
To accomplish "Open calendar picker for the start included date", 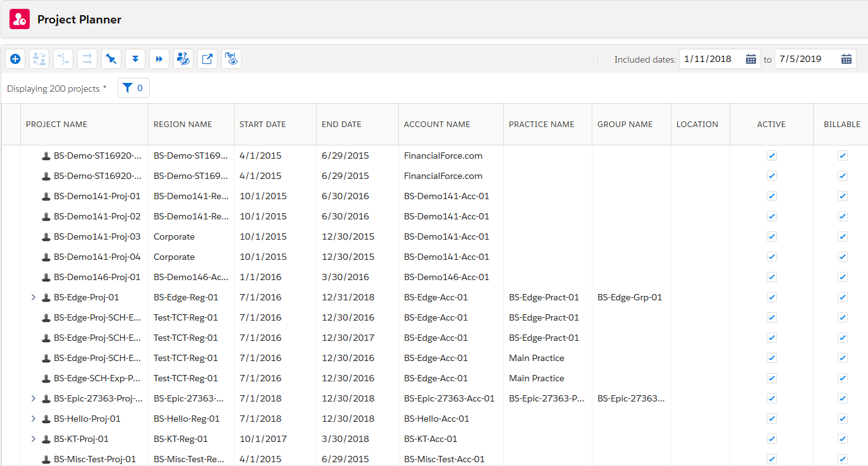I will [x=751, y=59].
